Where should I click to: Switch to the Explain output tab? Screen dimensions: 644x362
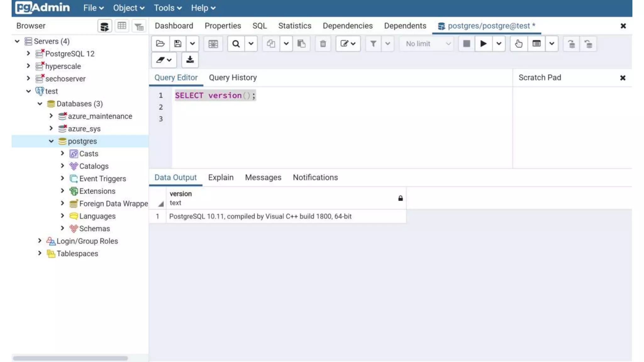pyautogui.click(x=221, y=178)
